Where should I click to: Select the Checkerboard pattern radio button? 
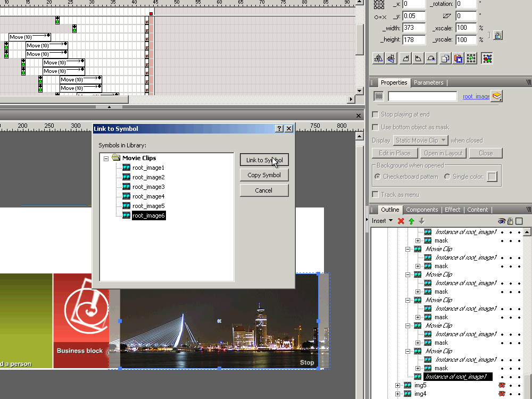pyautogui.click(x=378, y=177)
